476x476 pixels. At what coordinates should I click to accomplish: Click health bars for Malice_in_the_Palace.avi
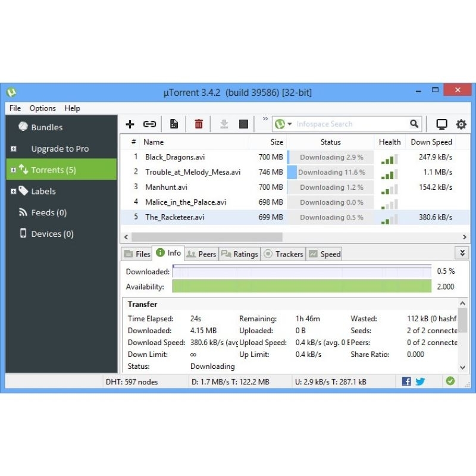click(390, 204)
